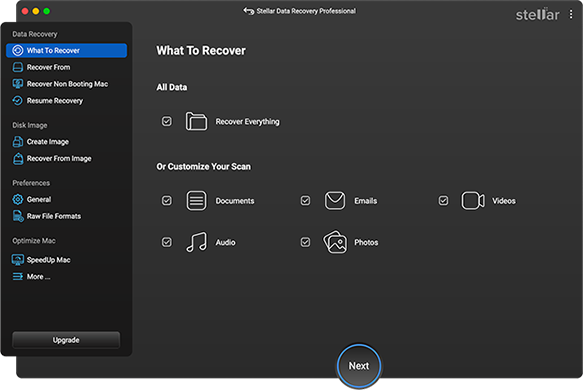
Task: Click the Recover Everything label
Action: 247,122
